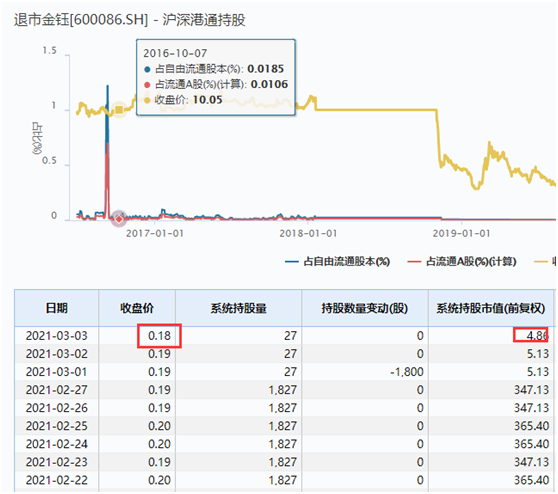
Task: Click red dot in tooltip for 占流通A股
Action: click(x=147, y=85)
